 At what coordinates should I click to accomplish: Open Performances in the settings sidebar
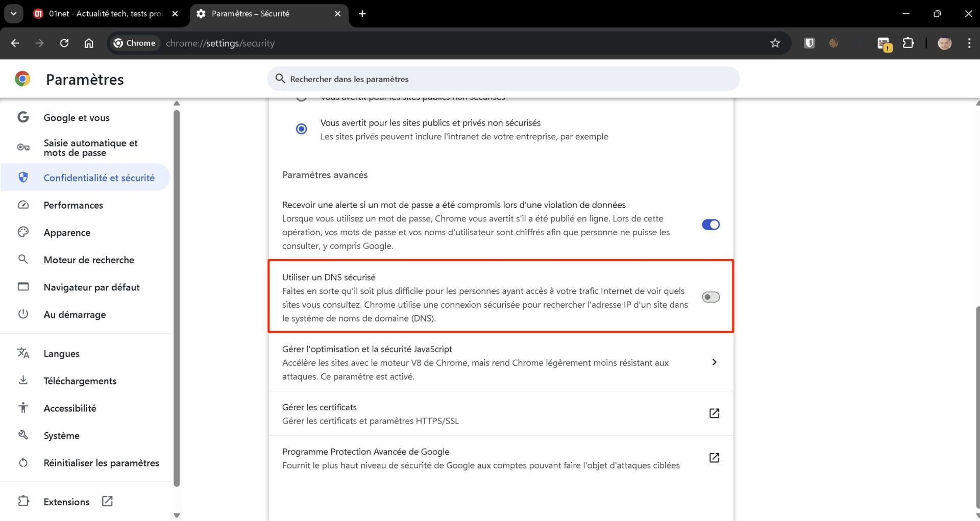pos(73,205)
